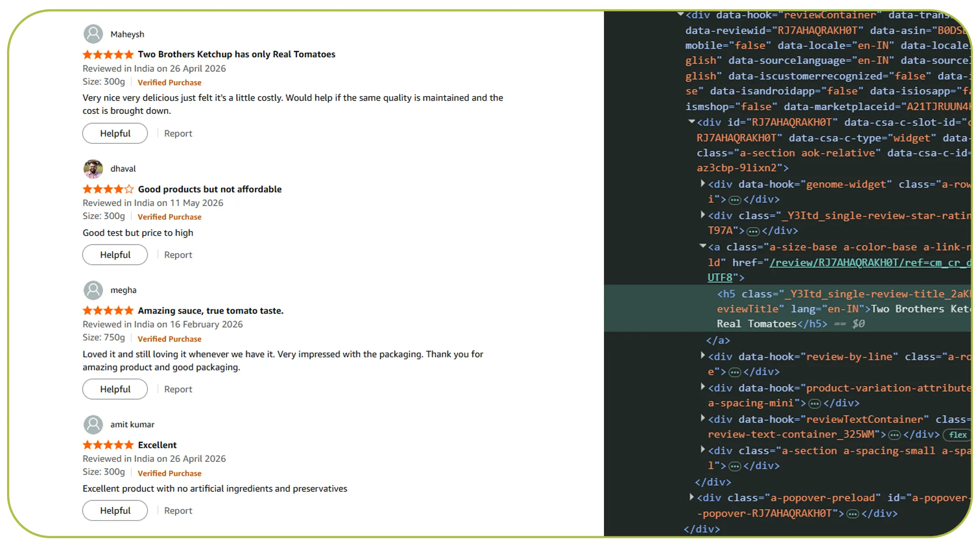Click the 'Size: 750g' label
The height and width of the screenshot is (547, 980).
coord(104,337)
